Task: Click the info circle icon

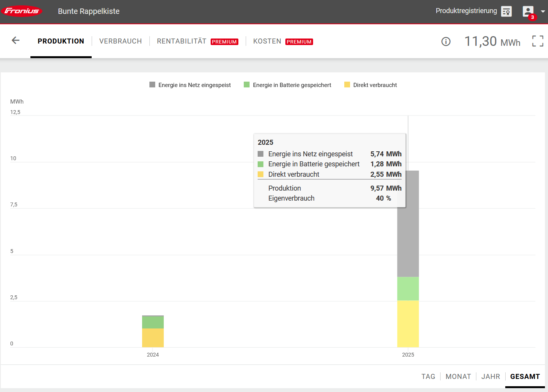Action: tap(446, 42)
